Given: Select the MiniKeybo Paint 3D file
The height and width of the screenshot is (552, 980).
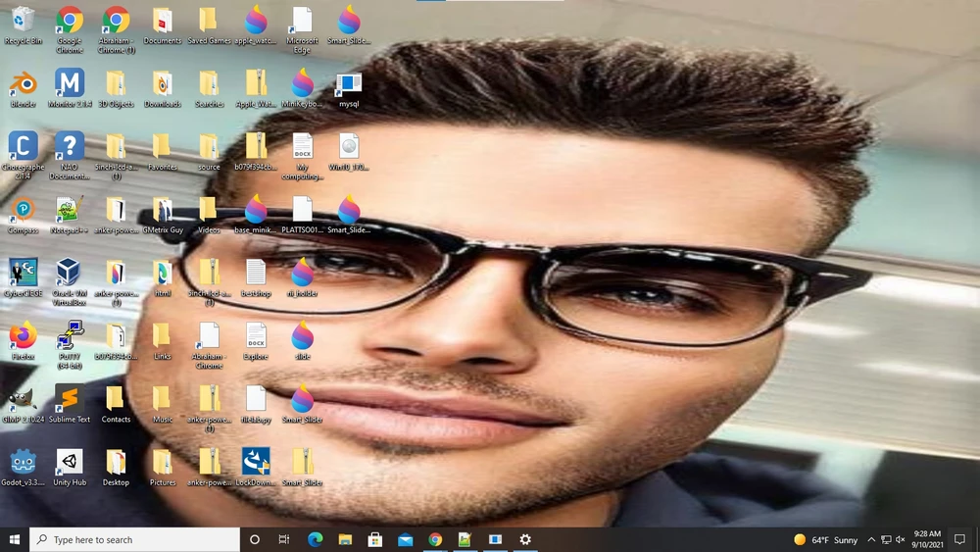Looking at the screenshot, I should coord(302,89).
